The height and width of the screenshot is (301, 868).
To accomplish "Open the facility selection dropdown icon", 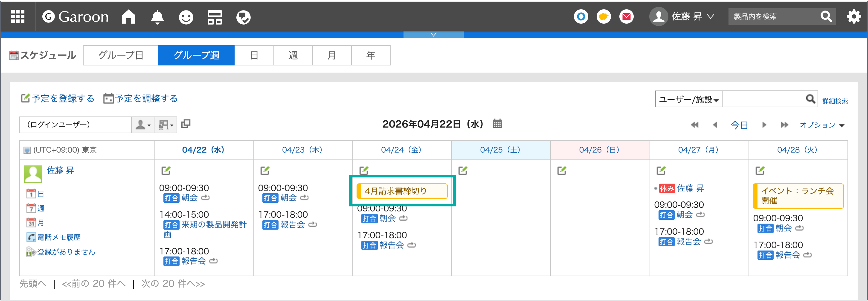I will (166, 125).
